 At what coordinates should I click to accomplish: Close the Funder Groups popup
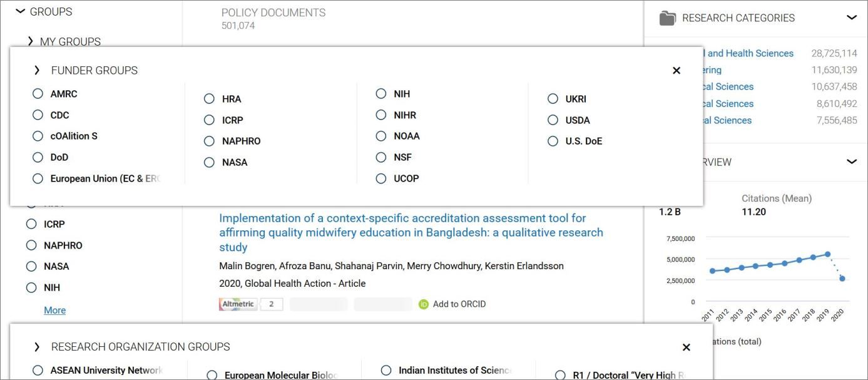(676, 71)
